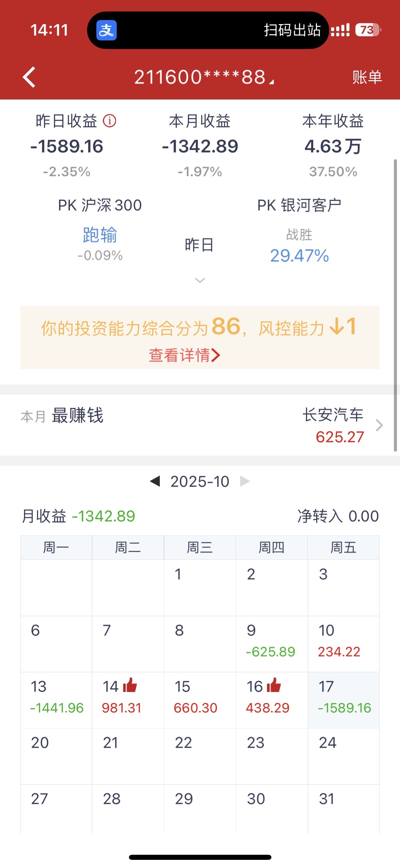Select October 13 calendar cell
The height and width of the screenshot is (868, 400).
(x=56, y=700)
